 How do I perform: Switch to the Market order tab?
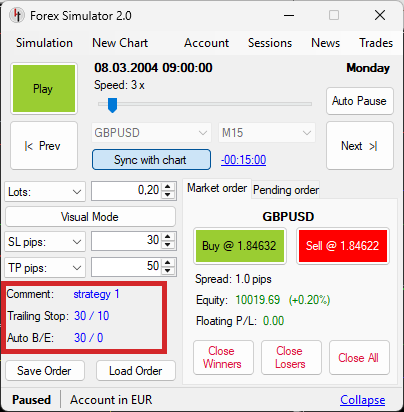(x=217, y=188)
